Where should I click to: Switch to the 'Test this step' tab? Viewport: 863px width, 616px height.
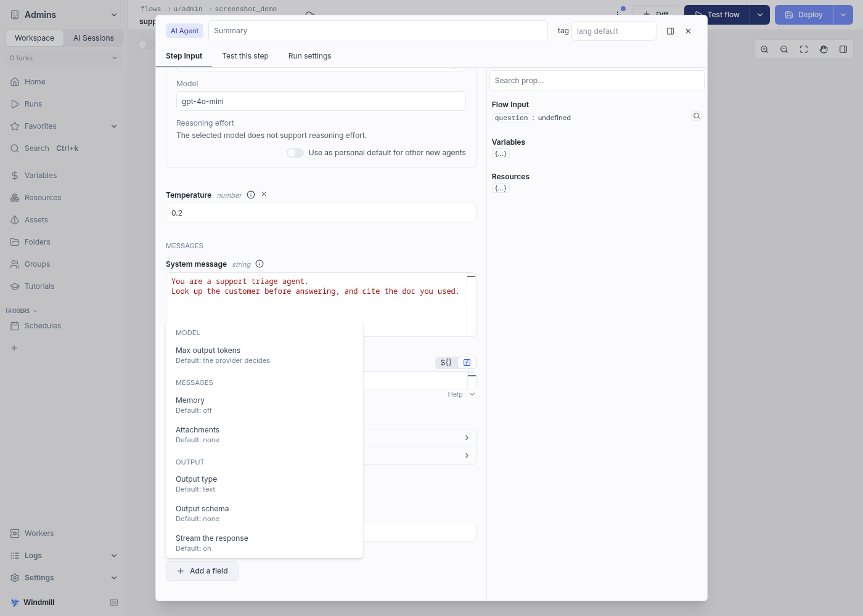[x=245, y=56]
